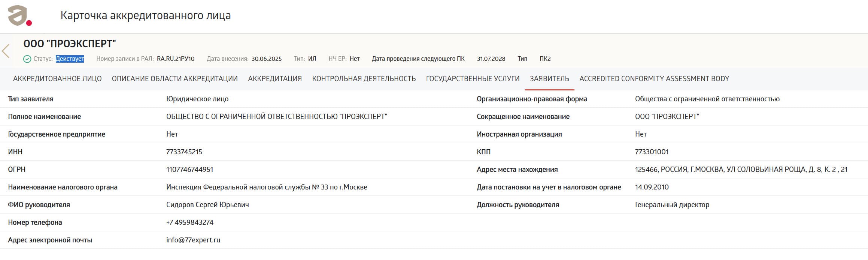
Task: Select the ЗАЯВИТЕЛЬ tab
Action: pyautogui.click(x=549, y=79)
